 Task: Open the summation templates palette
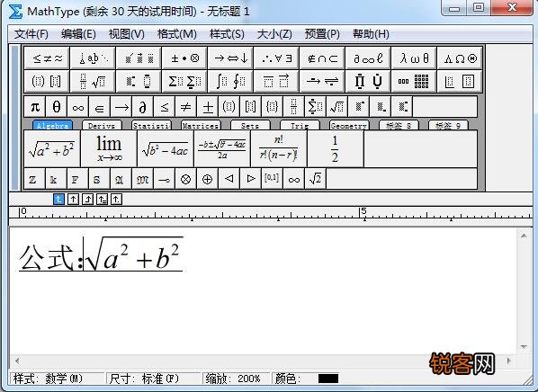click(184, 81)
